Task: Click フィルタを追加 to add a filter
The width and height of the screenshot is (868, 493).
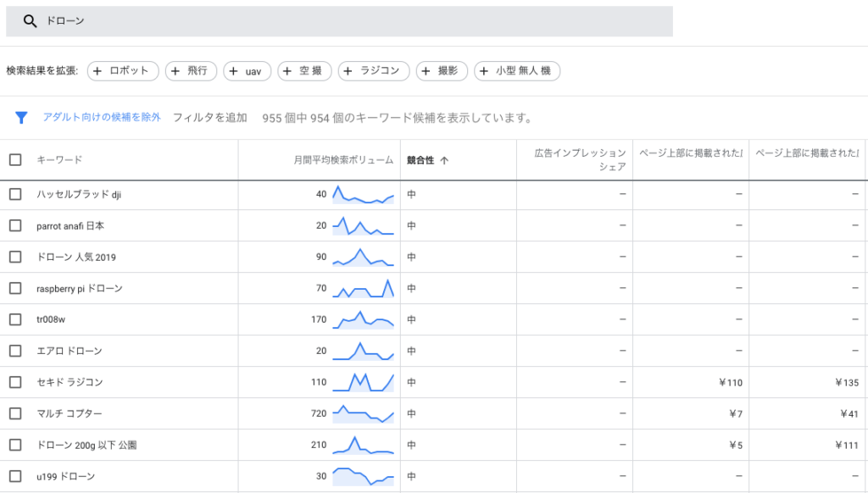Action: 209,118
